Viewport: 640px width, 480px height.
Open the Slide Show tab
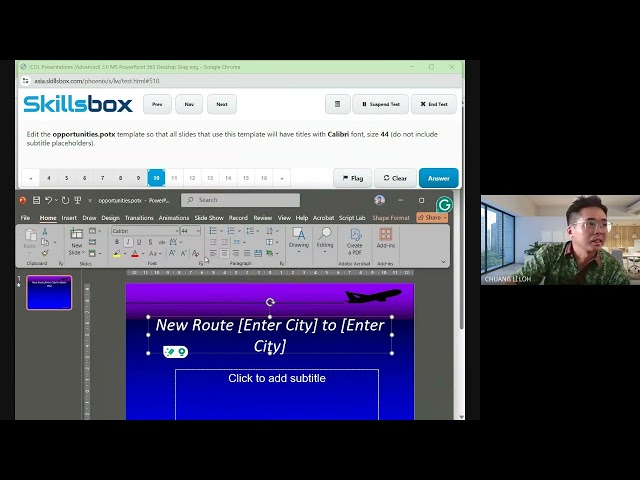(209, 218)
